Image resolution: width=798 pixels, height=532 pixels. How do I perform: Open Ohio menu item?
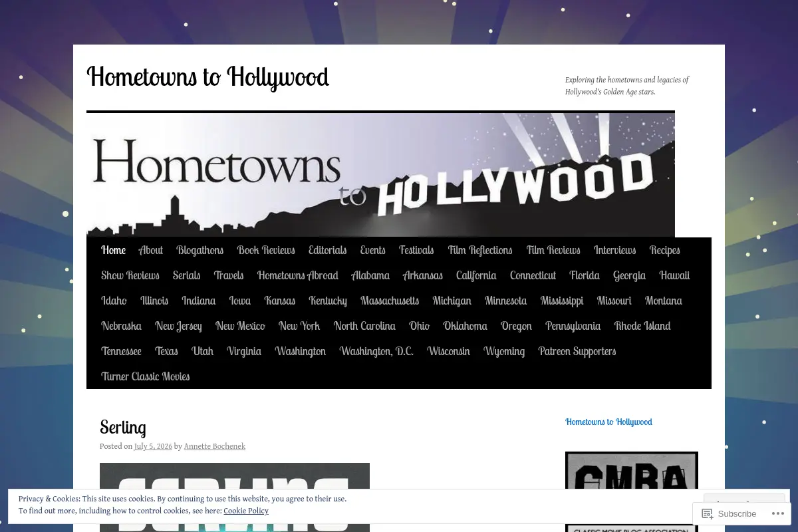420,326
